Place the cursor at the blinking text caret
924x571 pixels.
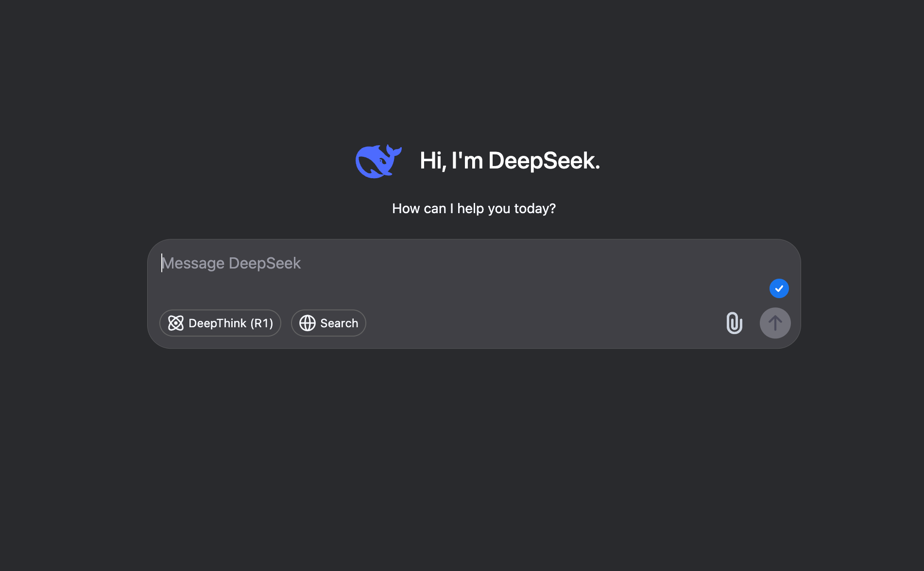tap(162, 263)
